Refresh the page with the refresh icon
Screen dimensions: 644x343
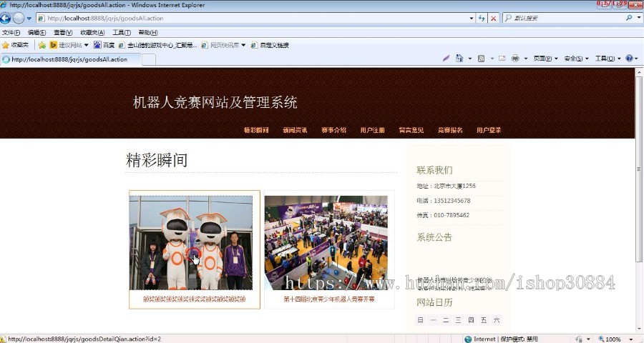482,18
